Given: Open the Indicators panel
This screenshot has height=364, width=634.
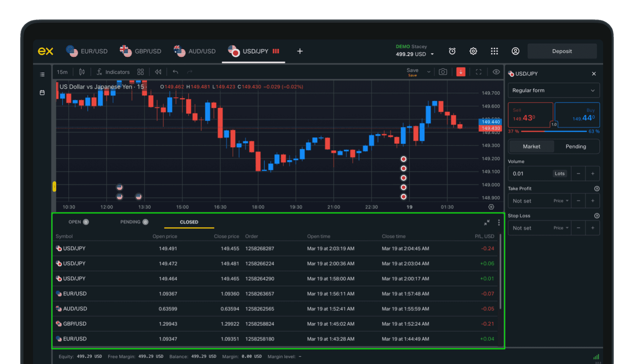Looking at the screenshot, I should pos(113,72).
